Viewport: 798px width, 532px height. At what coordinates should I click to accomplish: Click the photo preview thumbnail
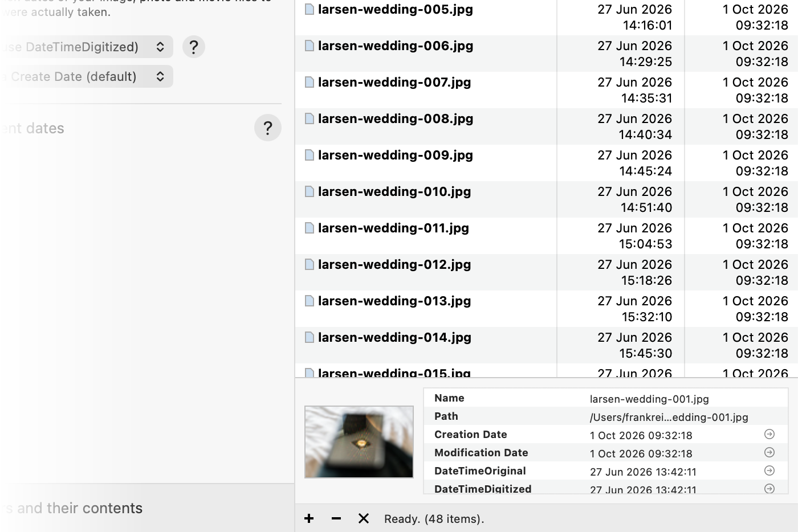pos(359,442)
